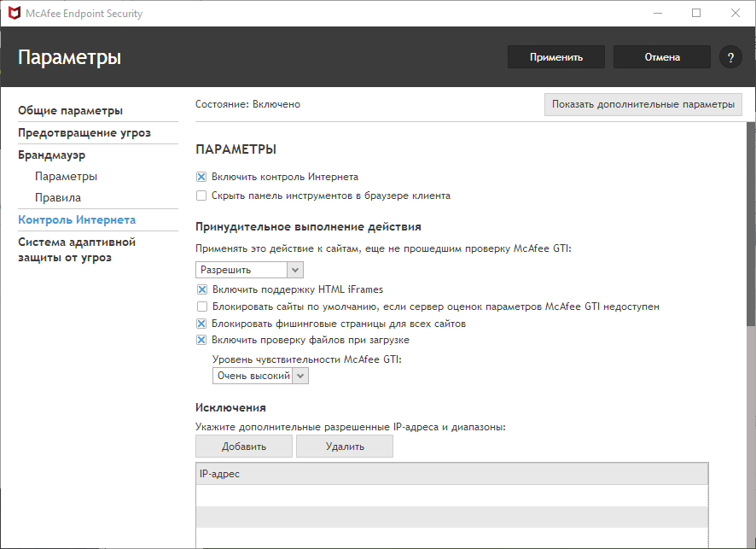Minimize the McAfee Endpoint Security window
This screenshot has width=756, height=549.
pyautogui.click(x=657, y=13)
